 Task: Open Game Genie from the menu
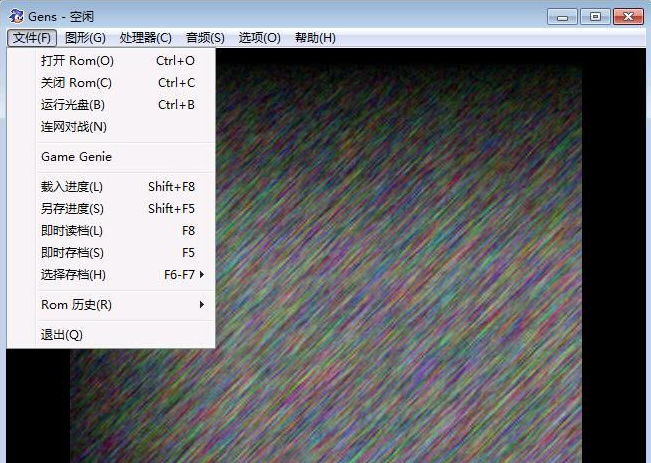point(111,157)
